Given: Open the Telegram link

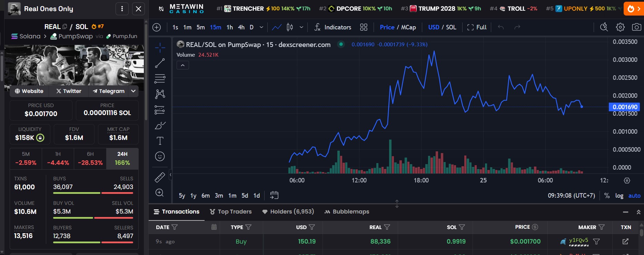Looking at the screenshot, I should click(109, 91).
